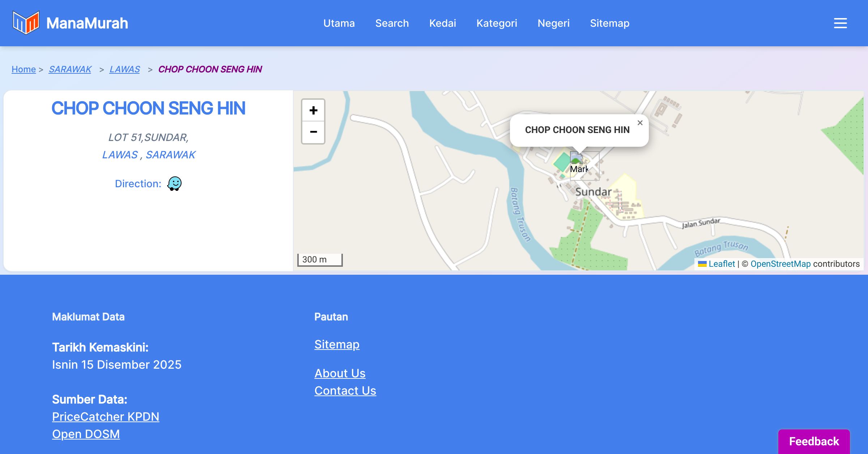Open Sitemap in top navigation
The height and width of the screenshot is (454, 868).
[609, 23]
